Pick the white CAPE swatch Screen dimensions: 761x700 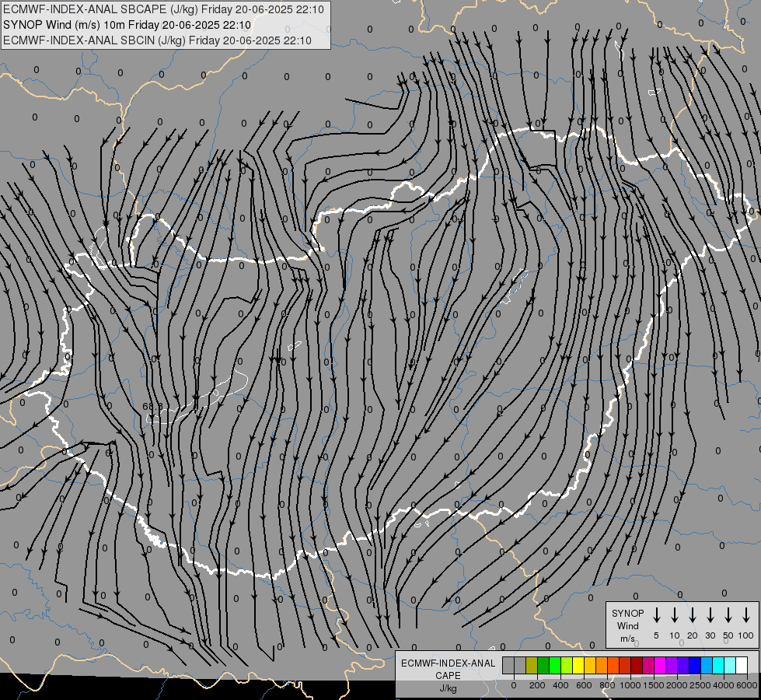pos(741,665)
